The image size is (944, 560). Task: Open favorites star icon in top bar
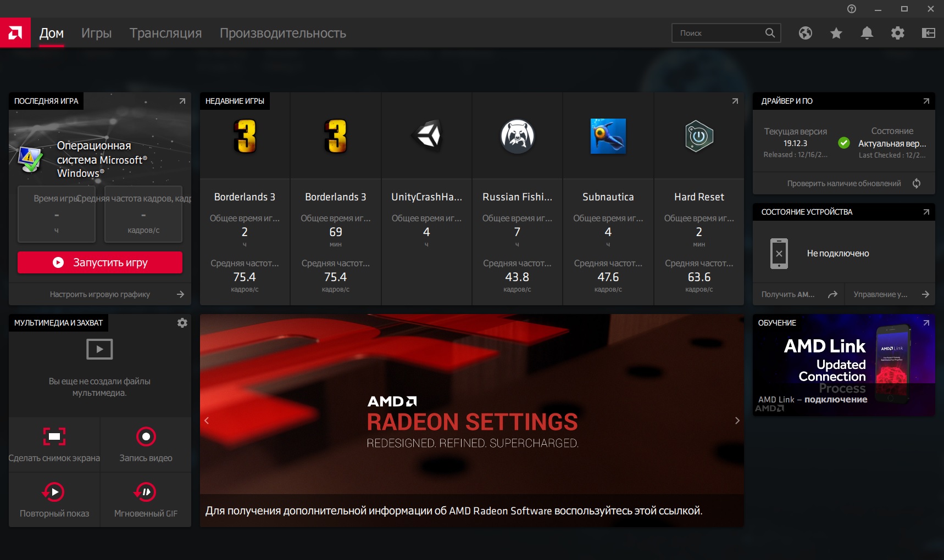pos(836,33)
